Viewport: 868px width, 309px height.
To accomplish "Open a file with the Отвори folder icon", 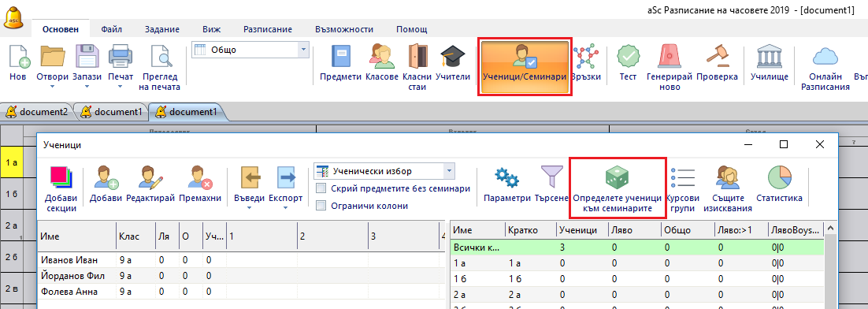I will tap(53, 58).
